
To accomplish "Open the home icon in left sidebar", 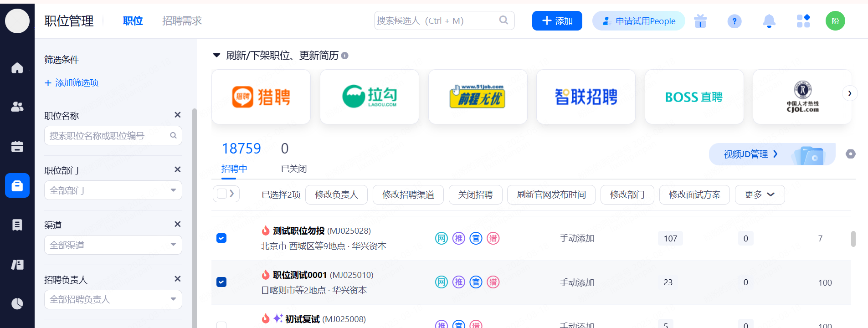I will 17,68.
